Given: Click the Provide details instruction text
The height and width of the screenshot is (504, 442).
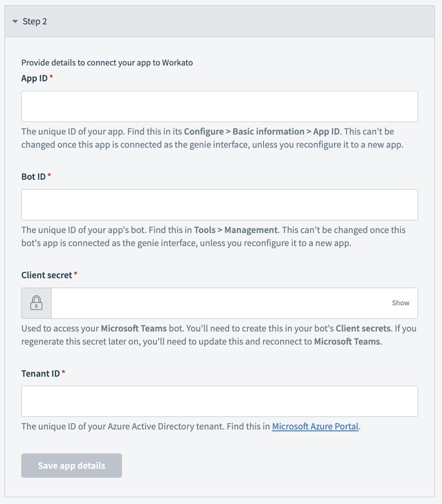Looking at the screenshot, I should pos(107,63).
